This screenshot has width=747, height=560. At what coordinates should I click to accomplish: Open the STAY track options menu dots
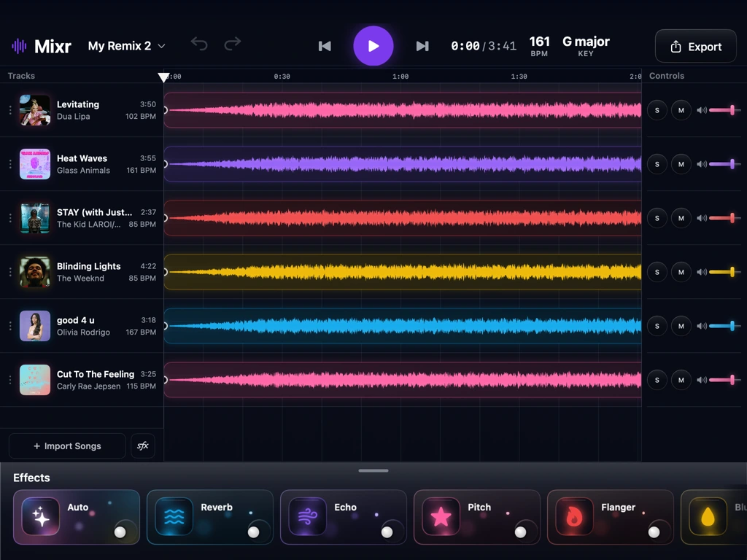10,218
